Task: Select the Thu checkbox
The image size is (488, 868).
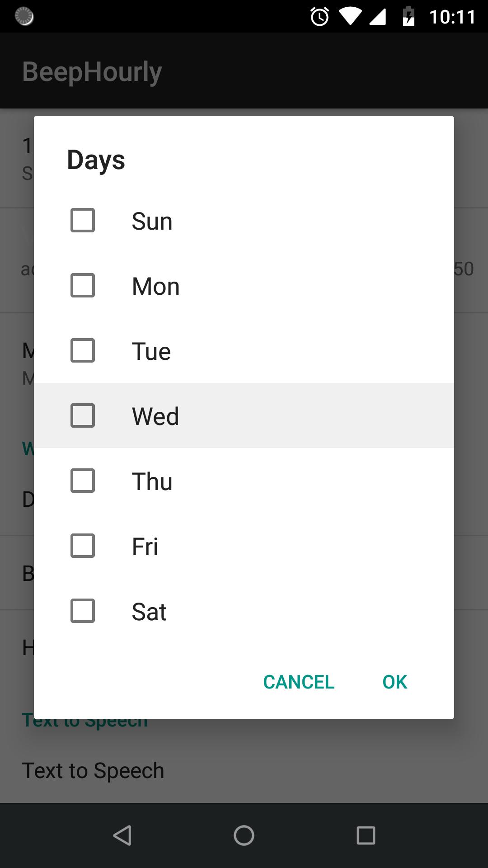Action: tap(83, 481)
